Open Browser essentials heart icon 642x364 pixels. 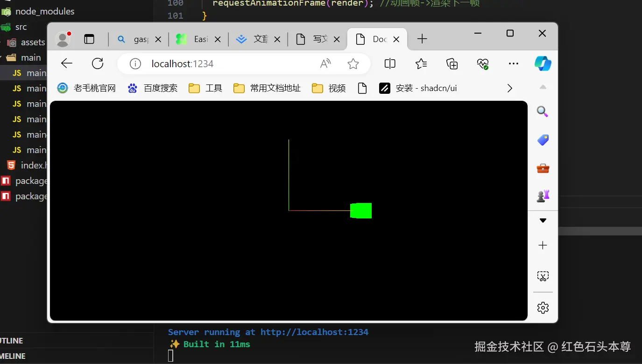click(x=483, y=63)
